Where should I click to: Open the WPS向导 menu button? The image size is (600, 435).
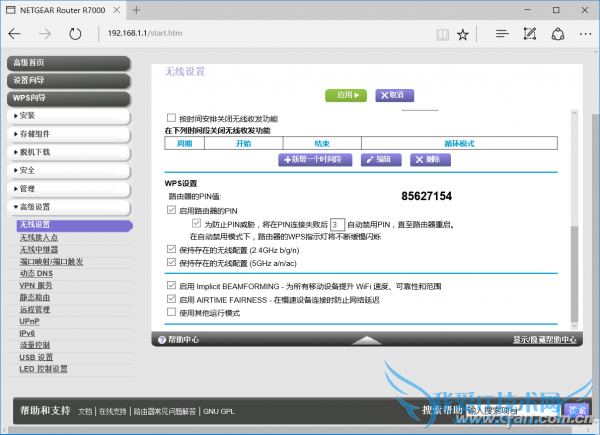[69, 98]
